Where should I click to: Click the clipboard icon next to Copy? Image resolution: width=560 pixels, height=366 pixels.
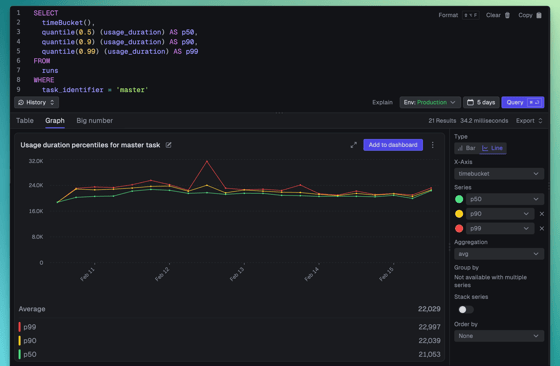click(x=539, y=15)
